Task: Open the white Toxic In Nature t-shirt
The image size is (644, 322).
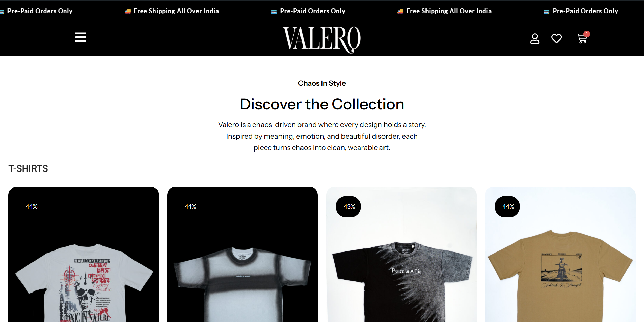Action: (84, 254)
